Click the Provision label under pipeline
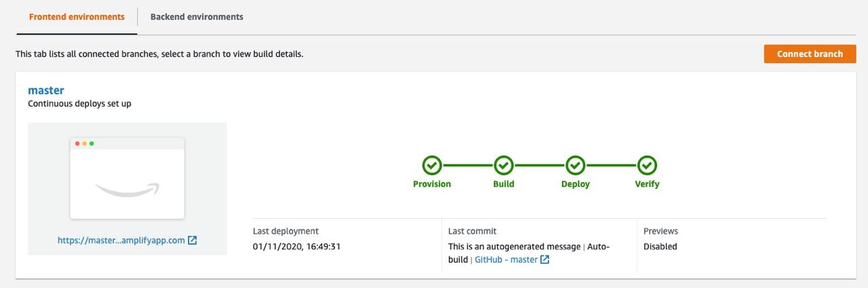 pos(432,184)
